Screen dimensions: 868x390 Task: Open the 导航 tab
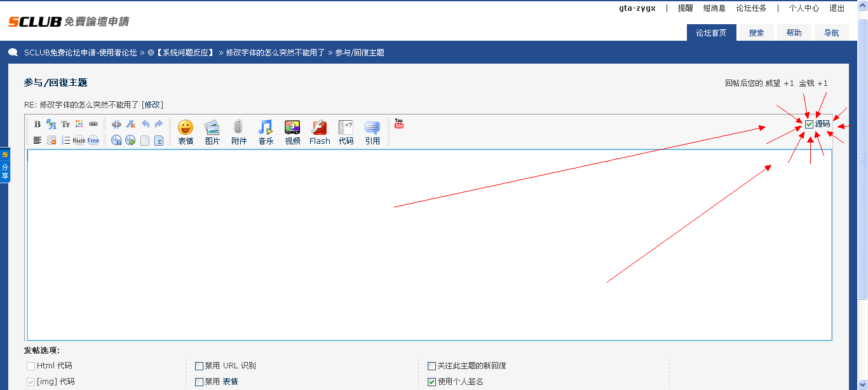(832, 33)
